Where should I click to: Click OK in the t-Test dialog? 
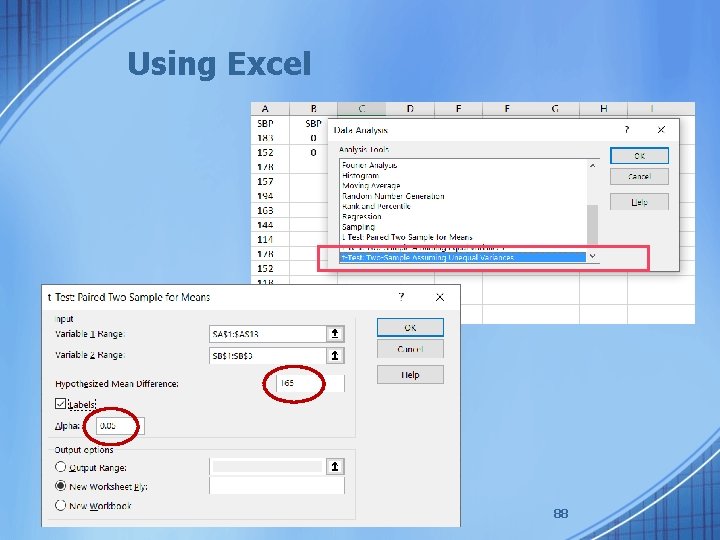[410, 327]
